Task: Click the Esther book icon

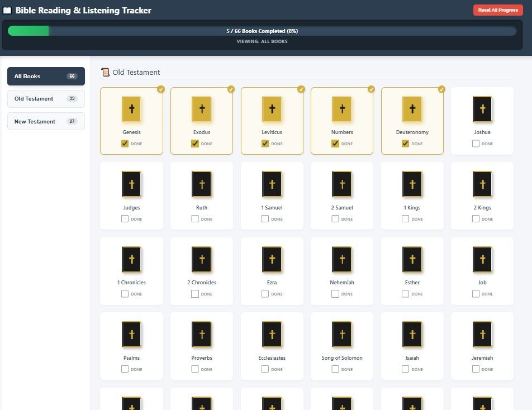Action: click(x=412, y=259)
